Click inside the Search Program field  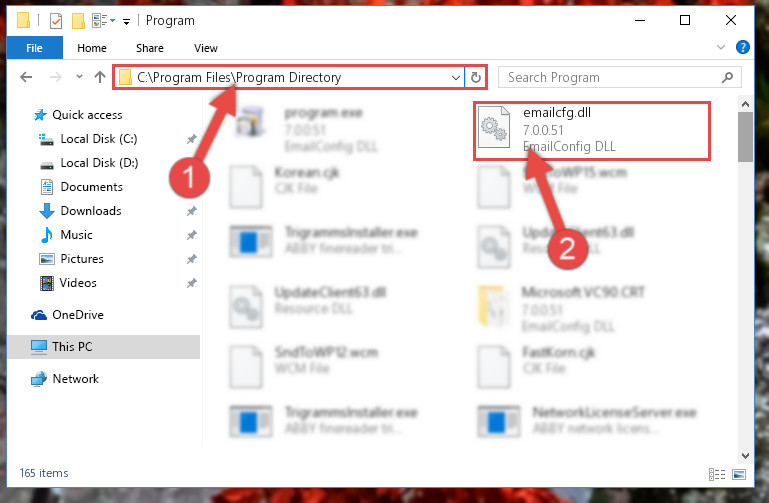coord(613,77)
